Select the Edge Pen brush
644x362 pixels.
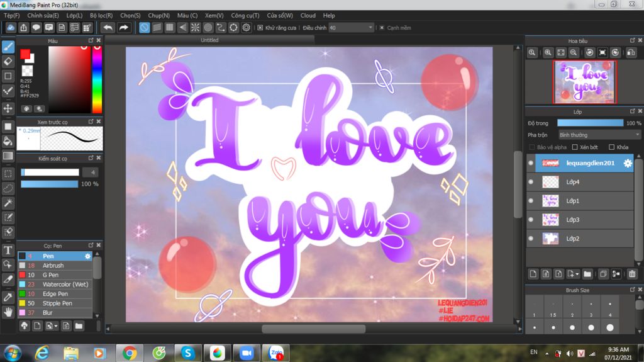pos(55,294)
